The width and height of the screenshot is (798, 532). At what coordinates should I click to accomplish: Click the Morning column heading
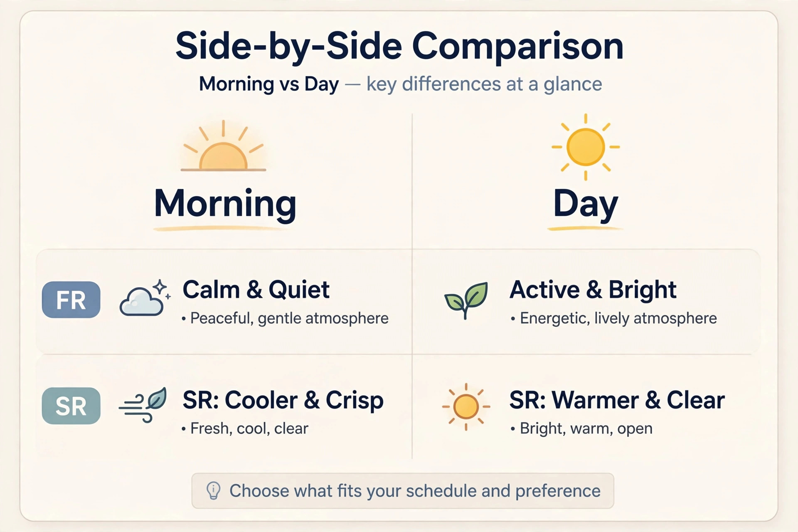click(x=225, y=204)
